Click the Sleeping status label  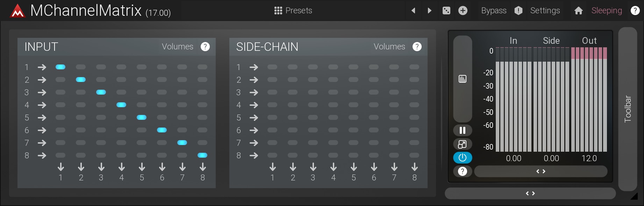[x=607, y=11]
